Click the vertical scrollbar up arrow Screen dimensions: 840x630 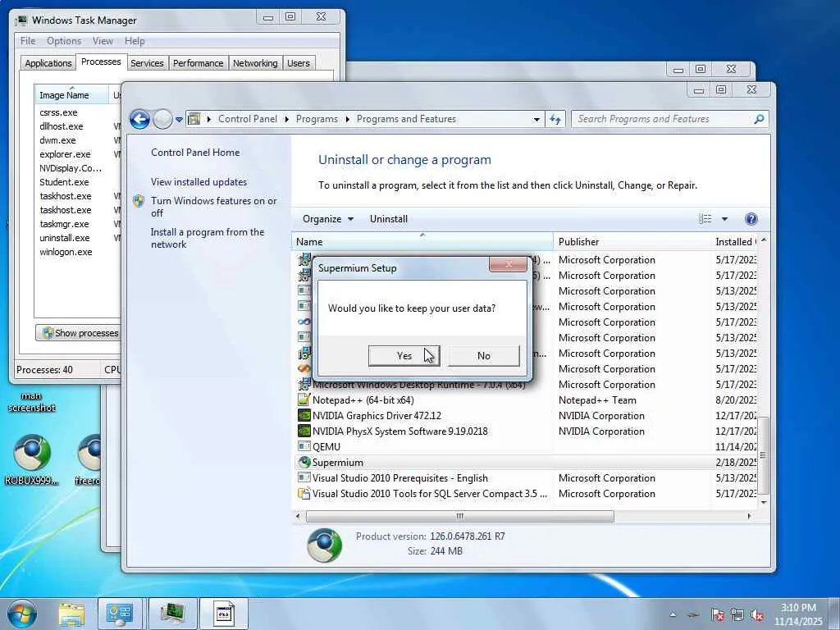click(764, 240)
